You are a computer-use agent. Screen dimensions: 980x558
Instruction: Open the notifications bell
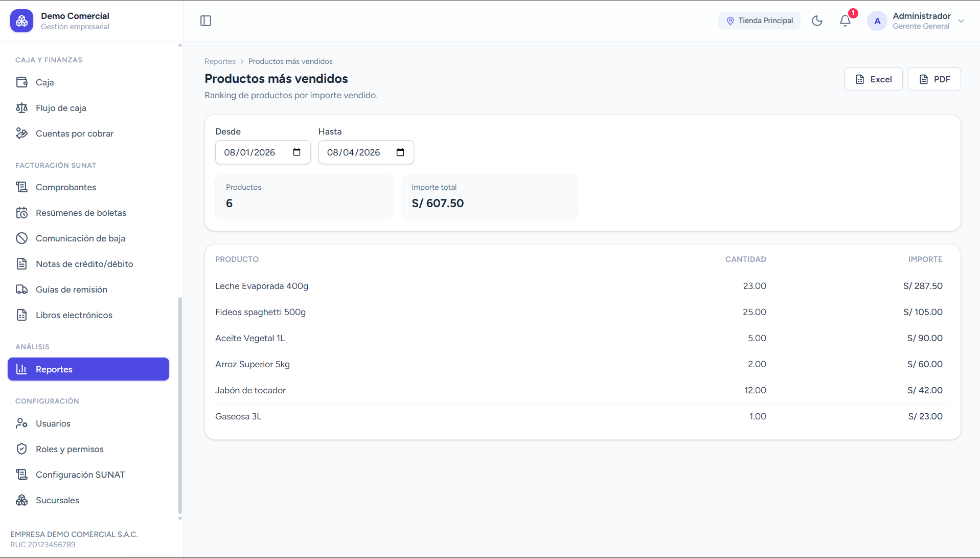click(x=845, y=21)
